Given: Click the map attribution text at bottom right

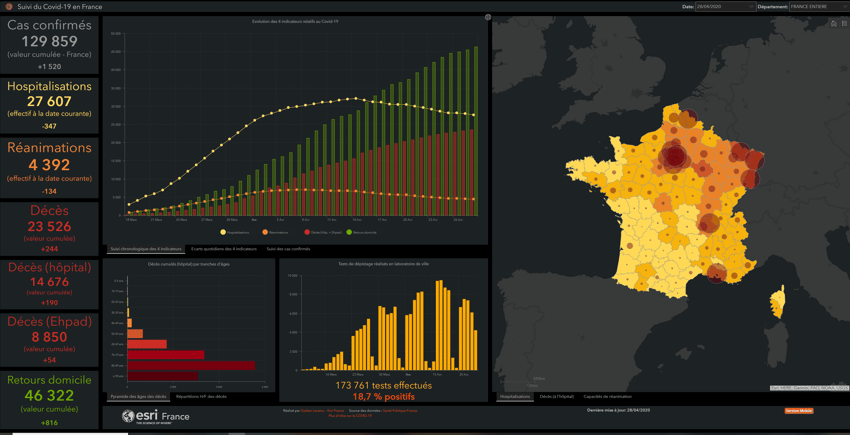Looking at the screenshot, I should coord(809,388).
